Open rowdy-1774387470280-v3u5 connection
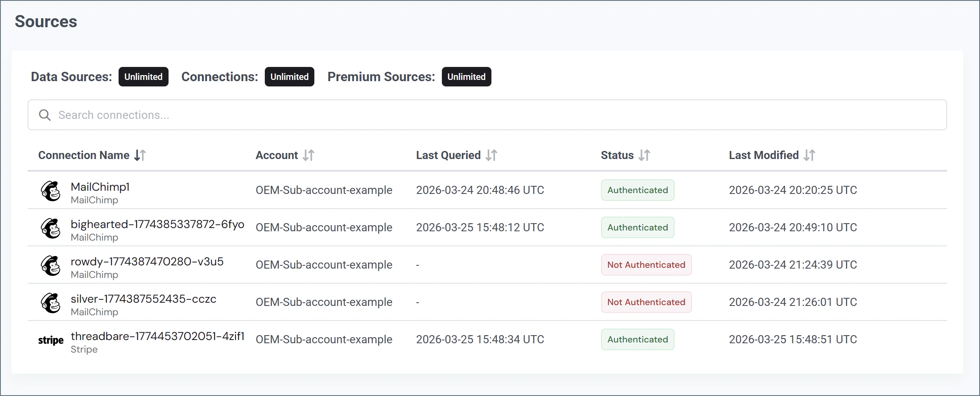 point(147,261)
